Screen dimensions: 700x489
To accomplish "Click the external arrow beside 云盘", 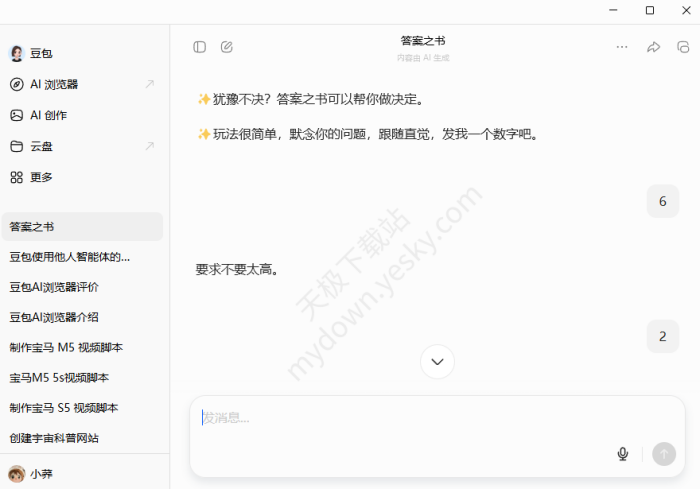I will pos(150,146).
